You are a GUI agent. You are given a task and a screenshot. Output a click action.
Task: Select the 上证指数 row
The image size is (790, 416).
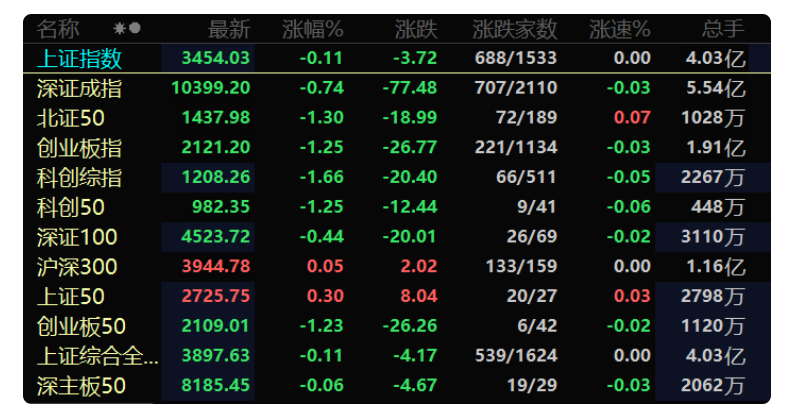(x=397, y=58)
